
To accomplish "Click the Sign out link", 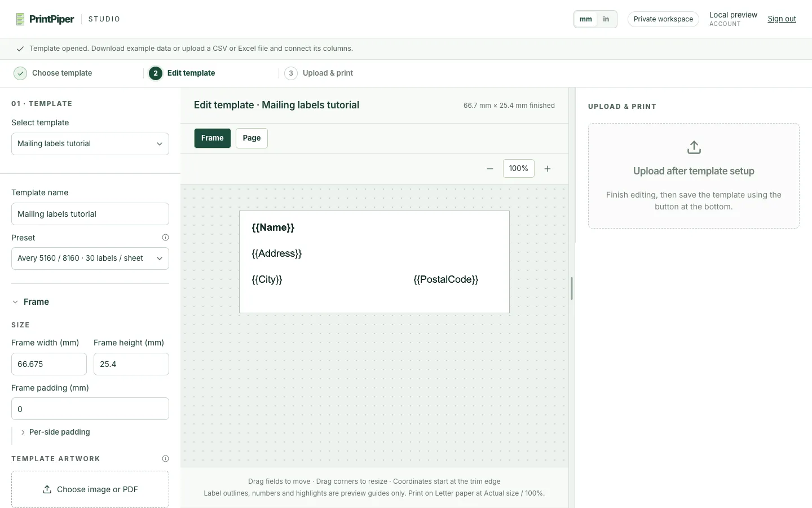I will tap(782, 19).
